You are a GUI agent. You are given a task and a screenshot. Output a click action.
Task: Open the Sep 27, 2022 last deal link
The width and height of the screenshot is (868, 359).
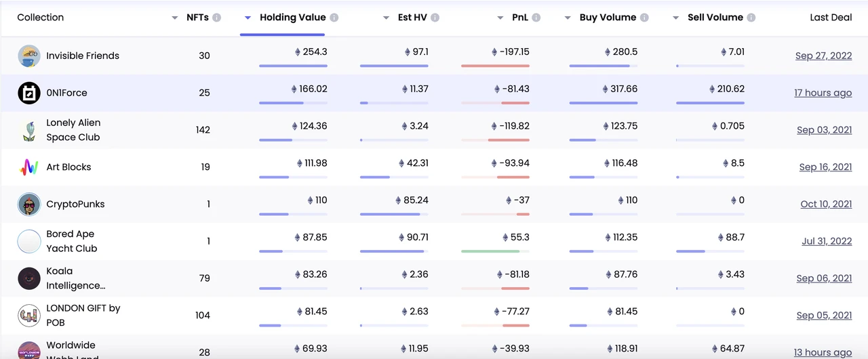[x=824, y=56]
